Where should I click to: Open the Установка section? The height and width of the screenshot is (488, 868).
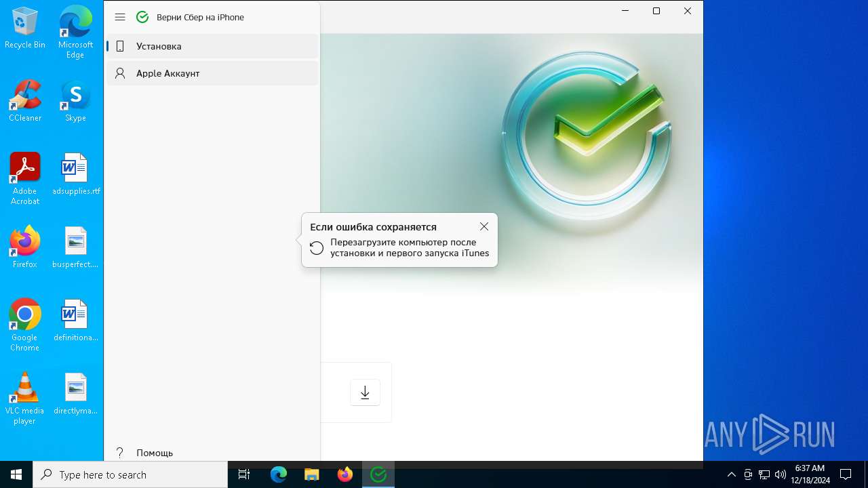click(212, 46)
